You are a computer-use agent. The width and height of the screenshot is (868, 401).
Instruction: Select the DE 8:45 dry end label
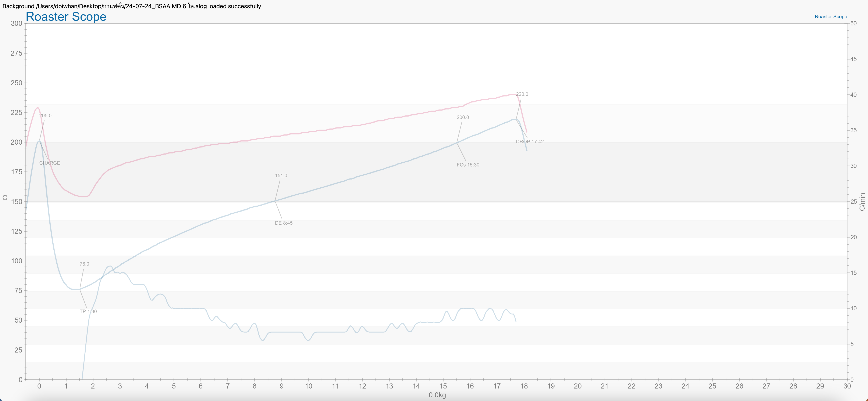tap(284, 223)
